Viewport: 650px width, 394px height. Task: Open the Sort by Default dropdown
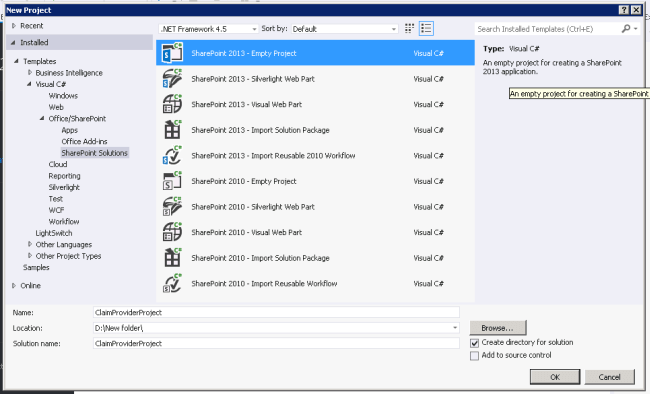click(344, 29)
